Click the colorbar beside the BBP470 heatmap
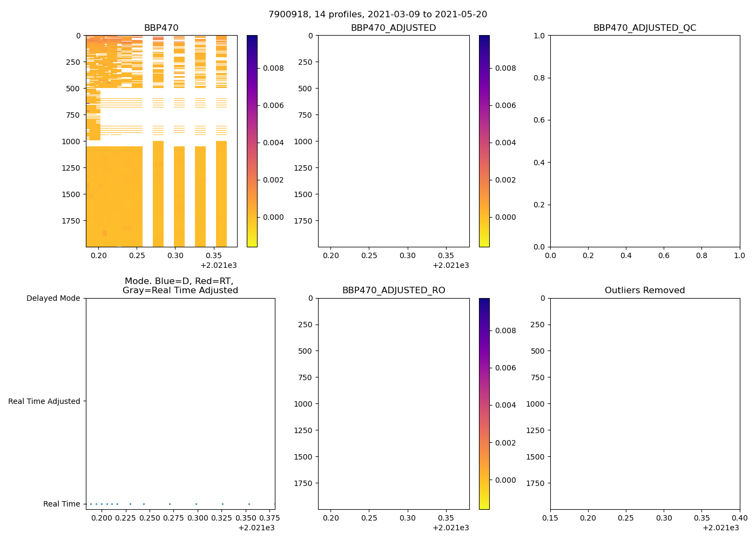 coord(252,141)
